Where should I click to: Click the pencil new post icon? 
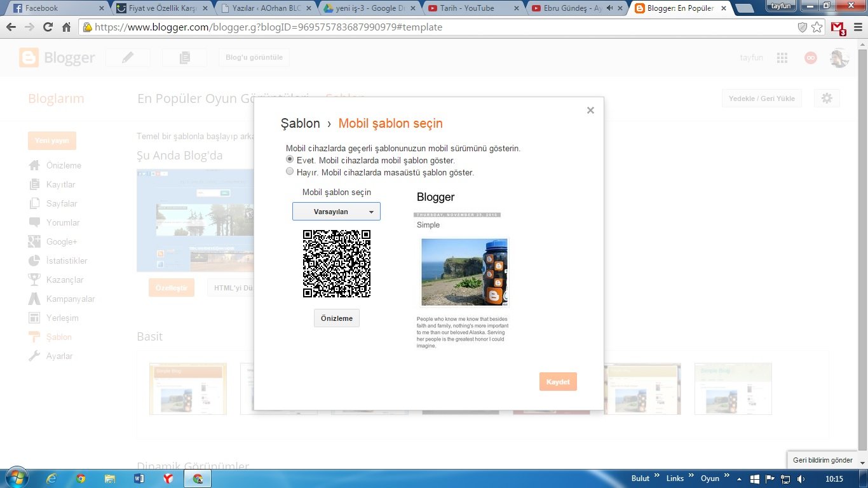[x=128, y=57]
